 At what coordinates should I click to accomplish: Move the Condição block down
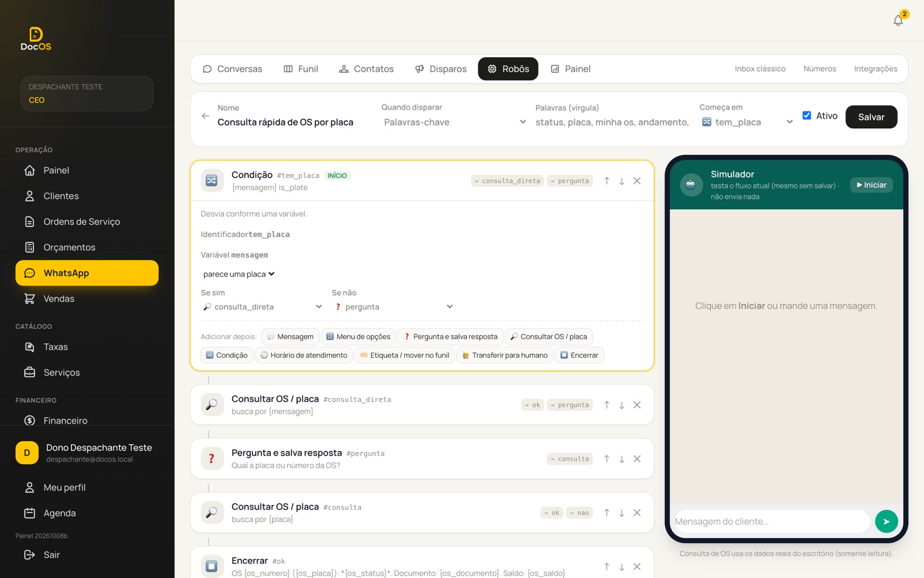(x=622, y=181)
